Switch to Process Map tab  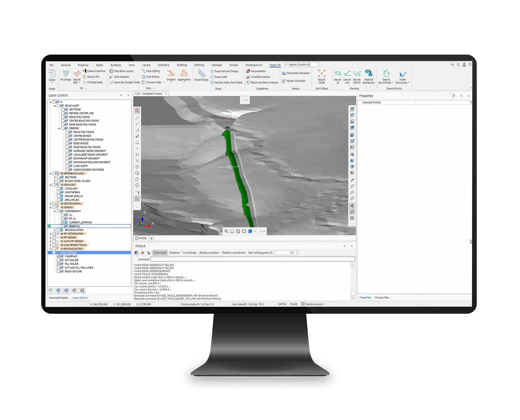(382, 298)
